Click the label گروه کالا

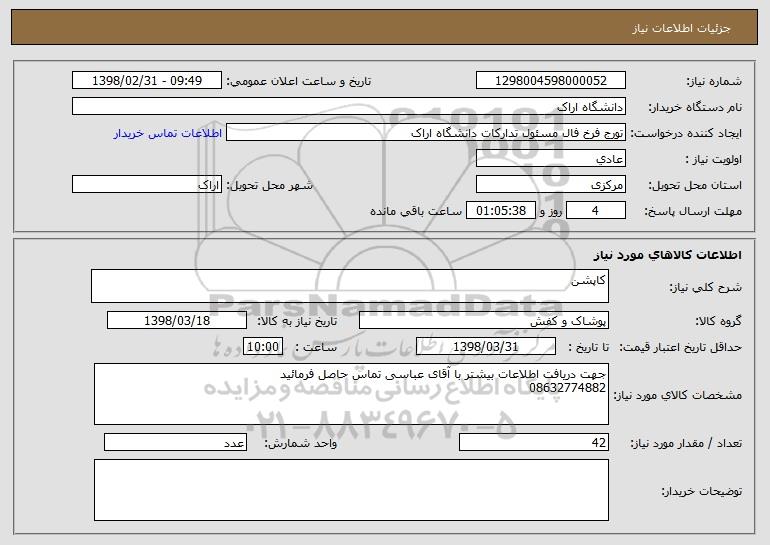pyautogui.click(x=718, y=321)
